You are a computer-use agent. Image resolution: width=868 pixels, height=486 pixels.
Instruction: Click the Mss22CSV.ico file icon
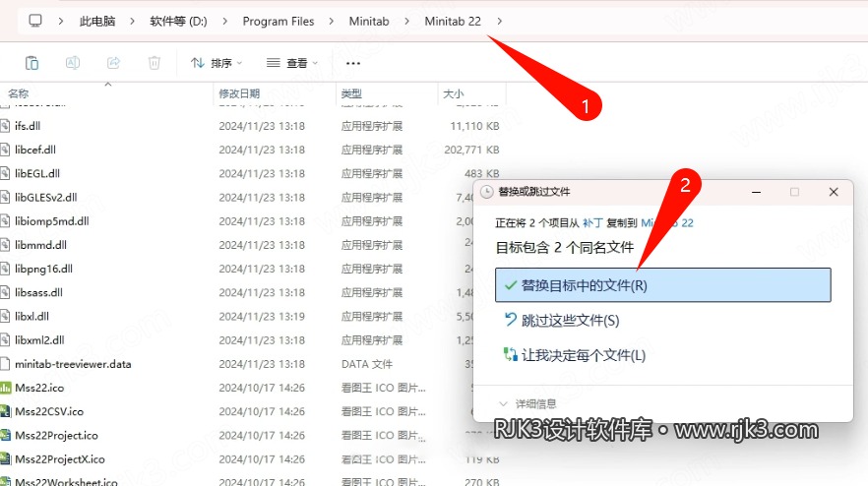click(5, 411)
